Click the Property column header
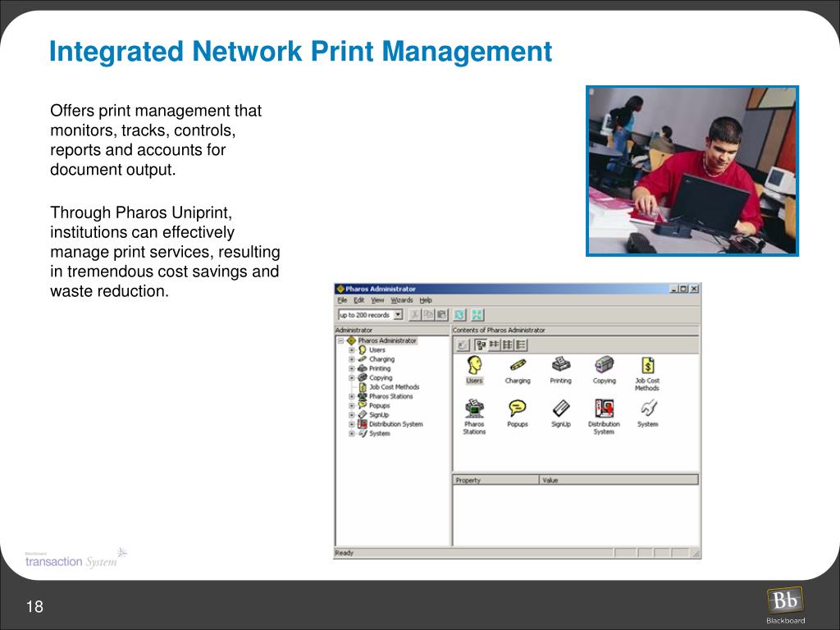Viewport: 840px width, 630px height. [x=496, y=480]
